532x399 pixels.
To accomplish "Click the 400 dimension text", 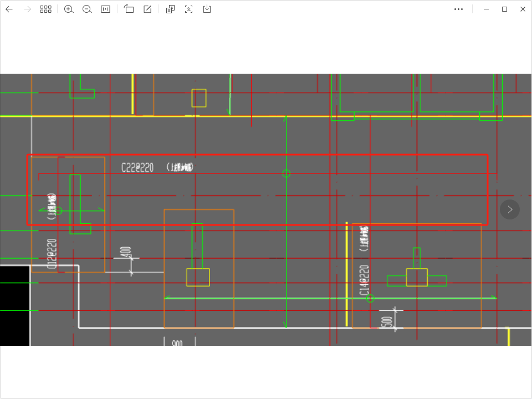I will click(x=126, y=253).
